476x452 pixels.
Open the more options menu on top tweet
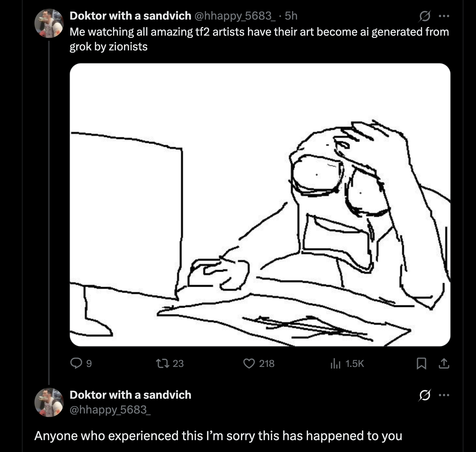tap(444, 16)
